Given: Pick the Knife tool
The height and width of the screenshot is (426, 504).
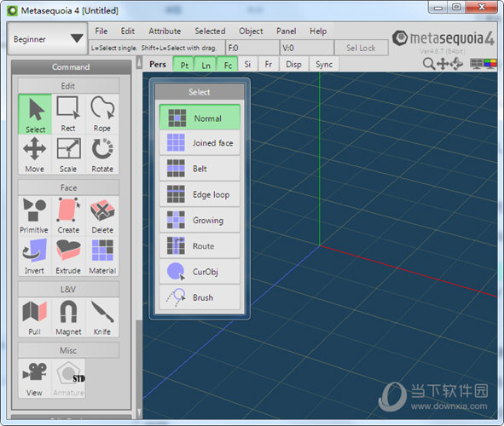Looking at the screenshot, I should 102,318.
